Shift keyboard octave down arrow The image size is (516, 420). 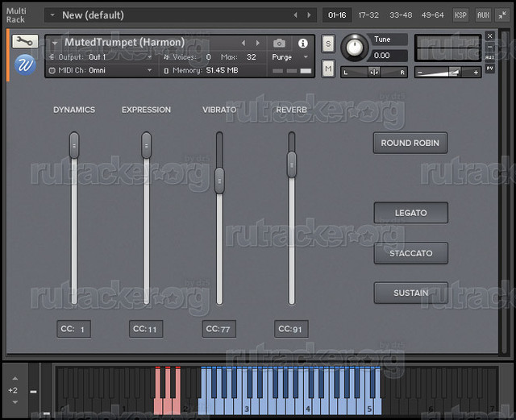click(15, 402)
